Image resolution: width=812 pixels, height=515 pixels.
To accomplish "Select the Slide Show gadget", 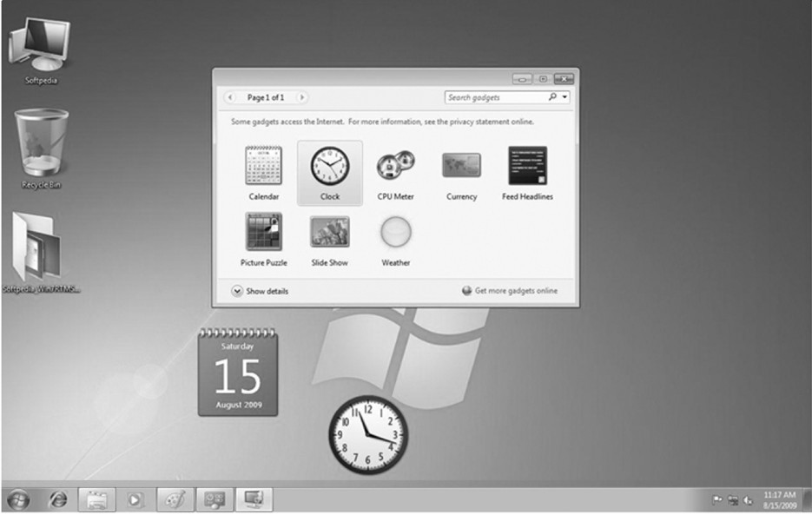I will tap(329, 241).
